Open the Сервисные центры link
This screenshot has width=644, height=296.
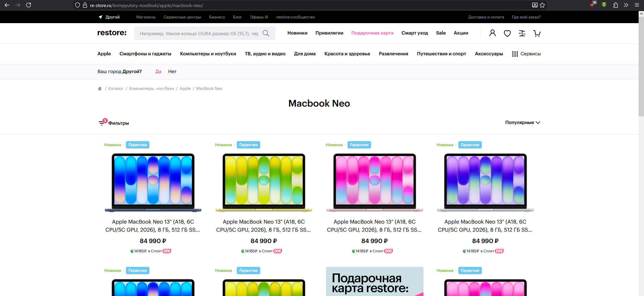[x=182, y=17]
